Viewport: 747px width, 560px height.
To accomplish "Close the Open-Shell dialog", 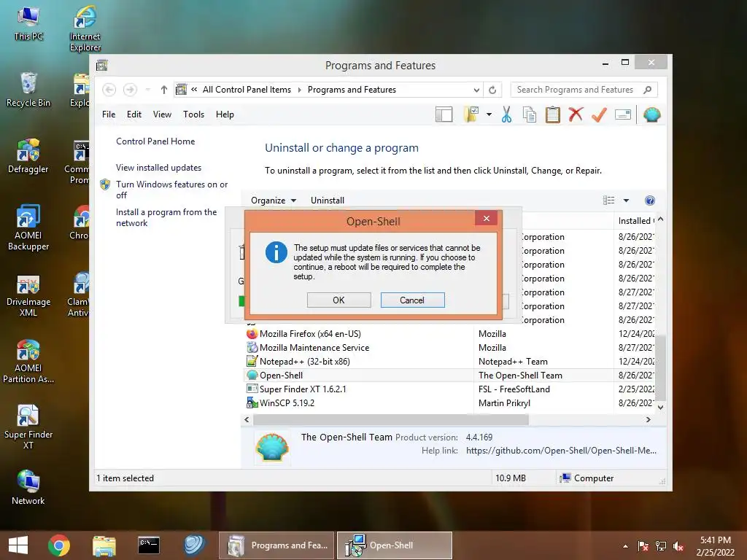I will coord(487,218).
